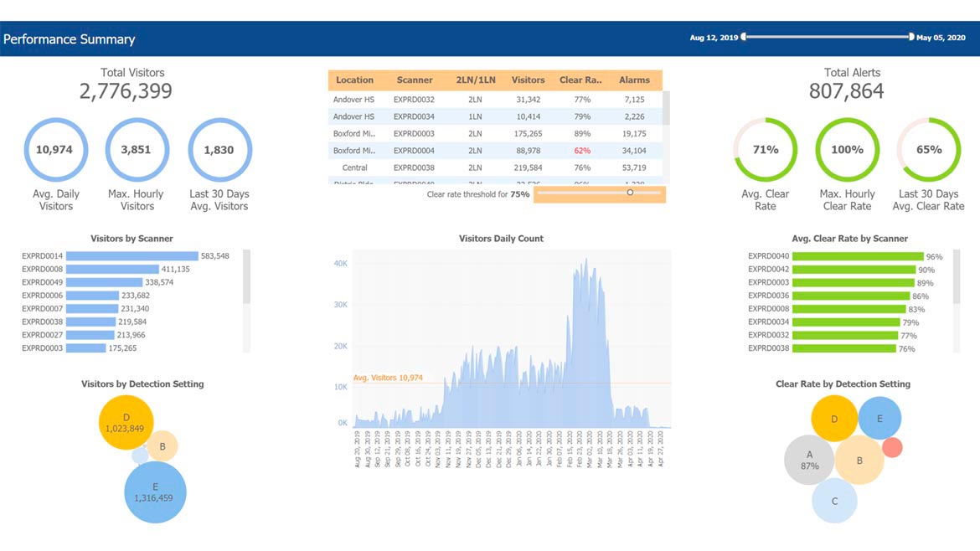The height and width of the screenshot is (551, 980).
Task: Click the May 05, 2020 date range end handle
Action: [911, 37]
